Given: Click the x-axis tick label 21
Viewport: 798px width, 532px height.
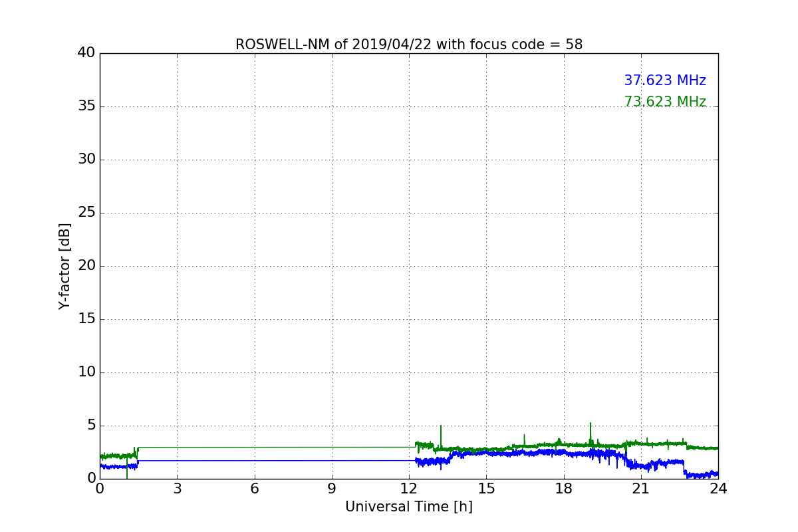Looking at the screenshot, I should click(641, 489).
